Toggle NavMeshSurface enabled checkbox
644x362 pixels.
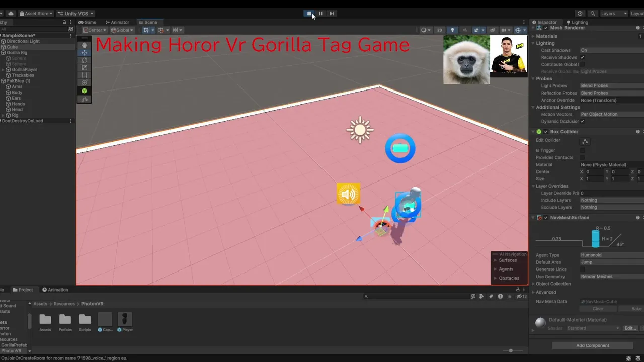click(x=546, y=218)
